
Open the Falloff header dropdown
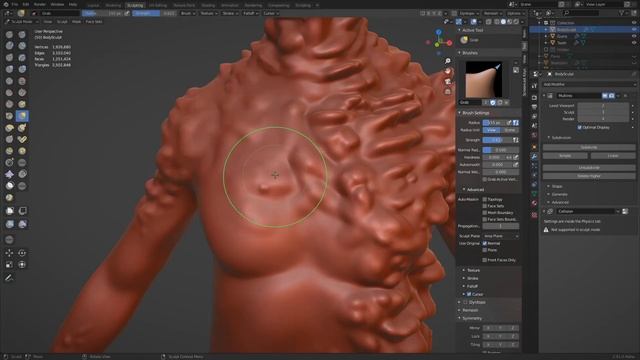(249, 13)
